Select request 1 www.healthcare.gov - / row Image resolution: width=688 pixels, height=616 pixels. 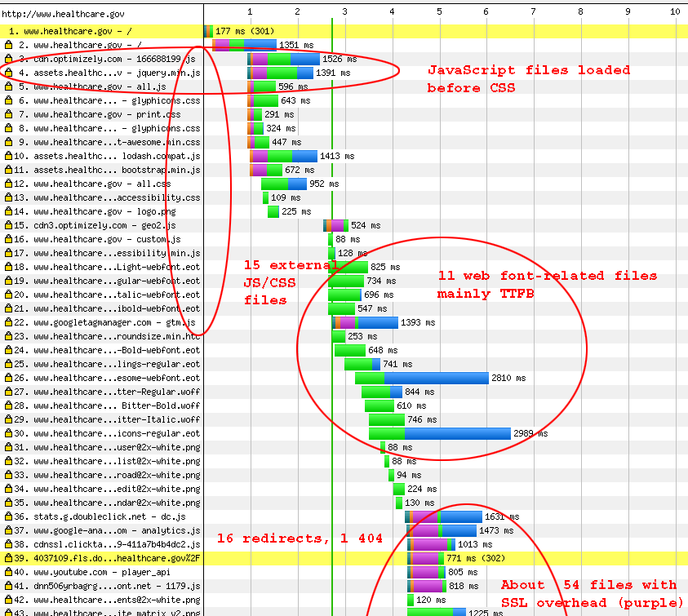(x=344, y=31)
